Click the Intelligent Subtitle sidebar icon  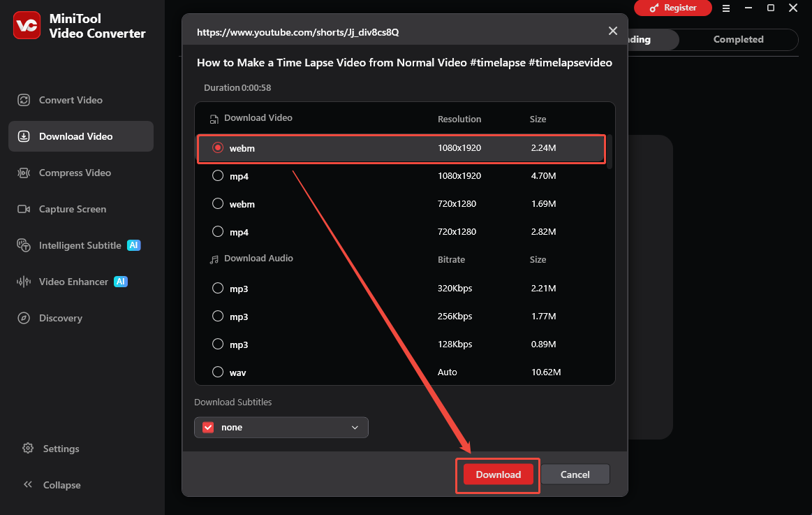(24, 245)
